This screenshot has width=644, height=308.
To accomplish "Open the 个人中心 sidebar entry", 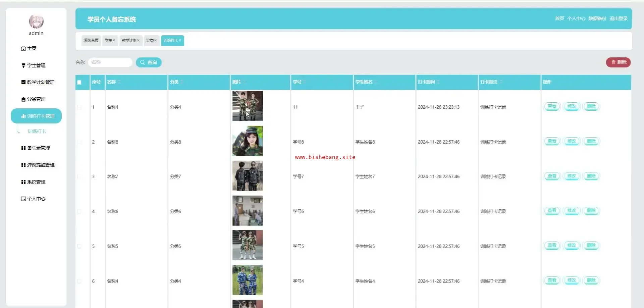I will (x=36, y=199).
